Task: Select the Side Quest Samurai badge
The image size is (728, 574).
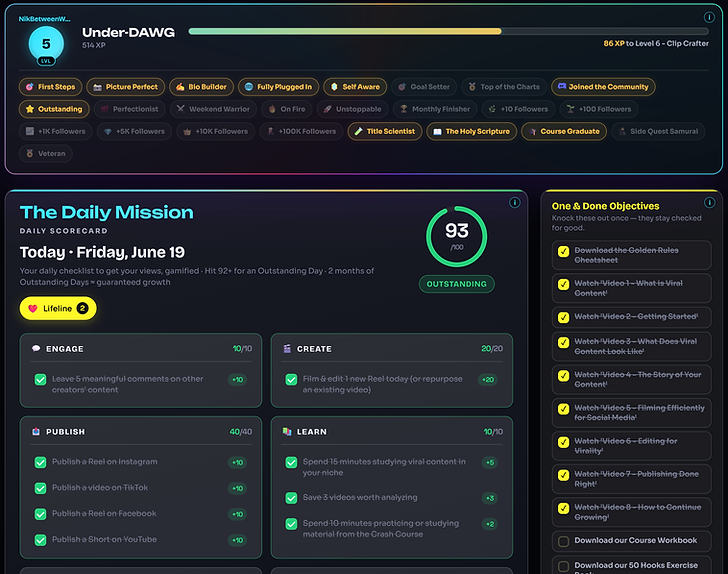Action: (658, 131)
